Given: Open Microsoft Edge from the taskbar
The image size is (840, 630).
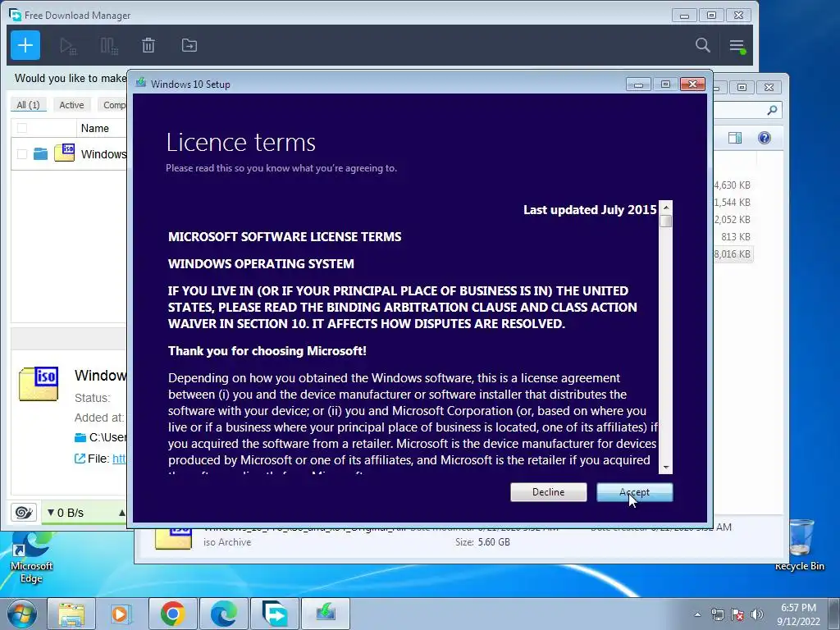Looking at the screenshot, I should click(x=223, y=614).
